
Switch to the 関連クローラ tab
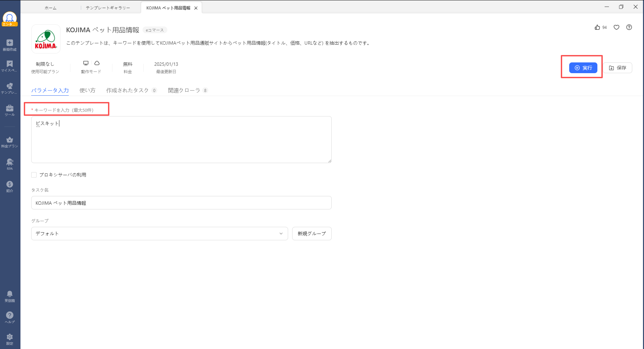(x=184, y=90)
